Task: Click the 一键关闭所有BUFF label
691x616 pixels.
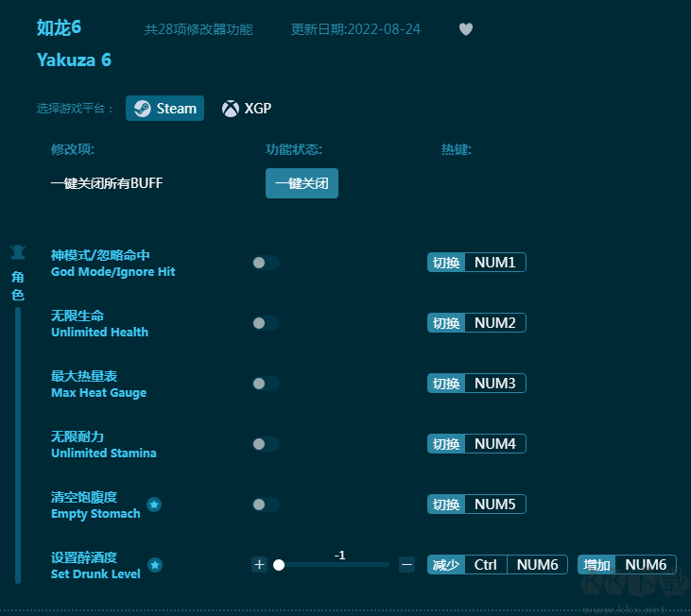Action: point(107,183)
